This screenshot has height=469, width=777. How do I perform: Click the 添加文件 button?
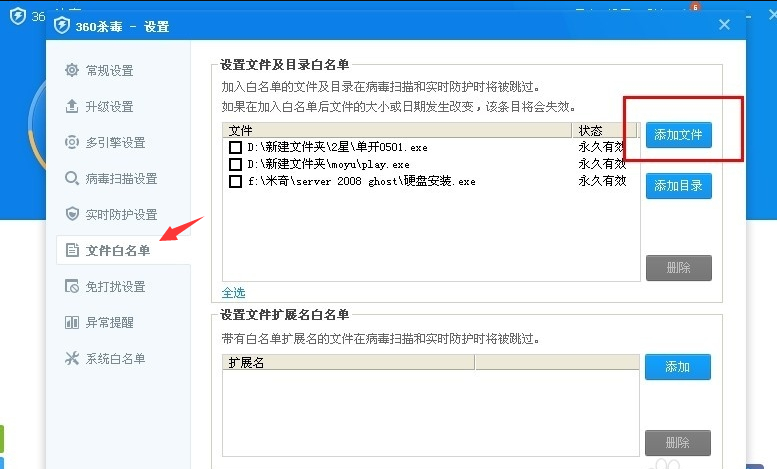click(678, 135)
